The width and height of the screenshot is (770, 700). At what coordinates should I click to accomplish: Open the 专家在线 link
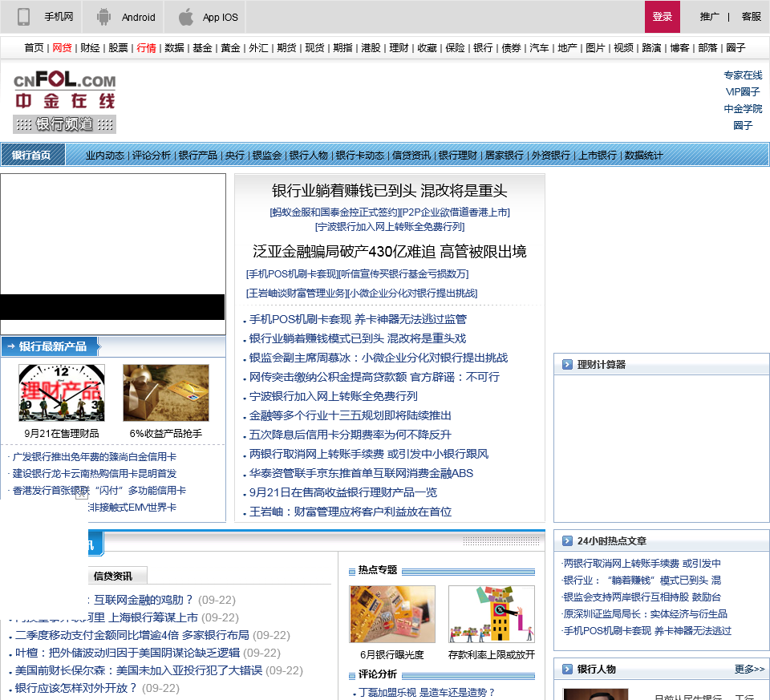pos(743,75)
